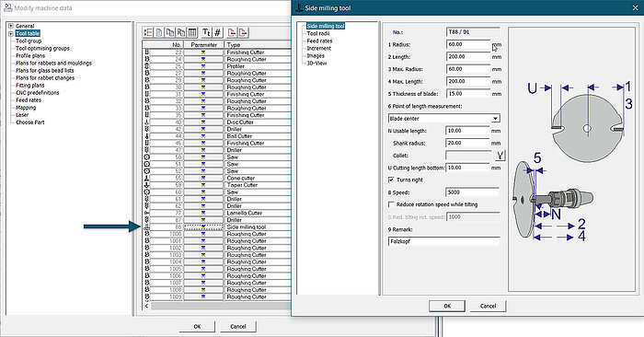Click the new tool document icon
Screen dimensions: 644x337
pos(159,32)
